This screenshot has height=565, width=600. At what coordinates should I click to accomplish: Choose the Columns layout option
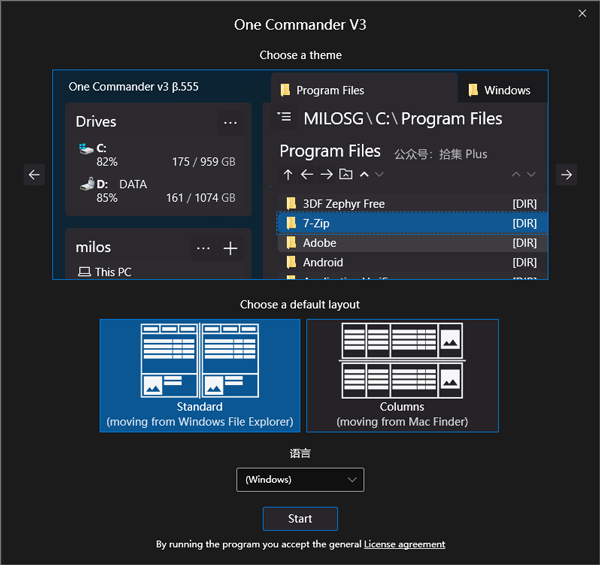[402, 376]
